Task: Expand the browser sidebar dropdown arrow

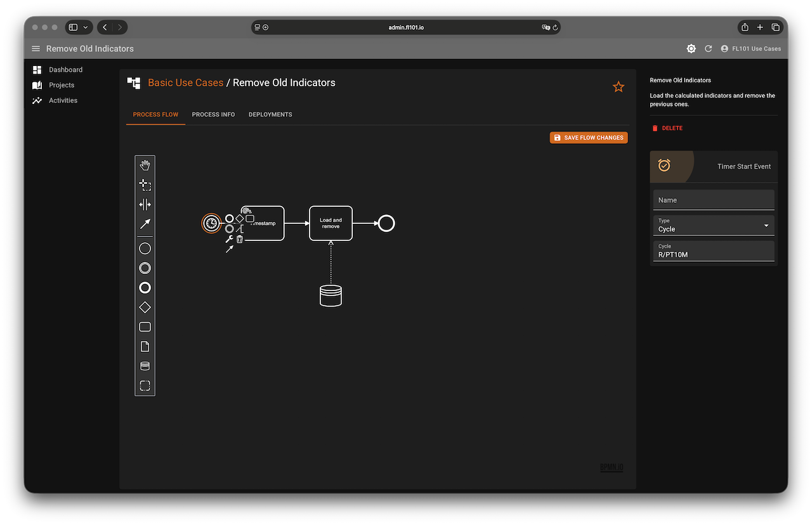Action: tap(86, 27)
